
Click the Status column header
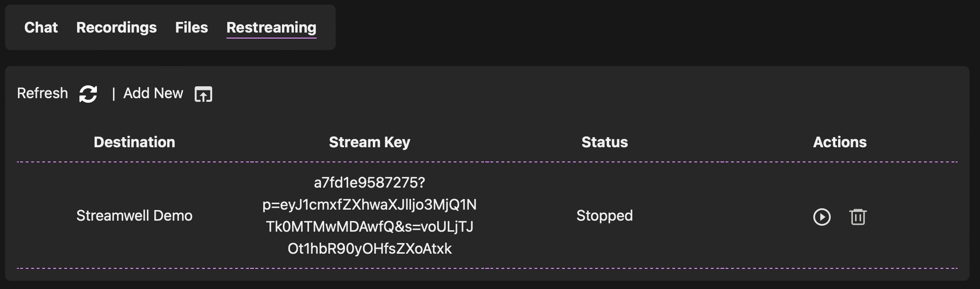point(604,142)
